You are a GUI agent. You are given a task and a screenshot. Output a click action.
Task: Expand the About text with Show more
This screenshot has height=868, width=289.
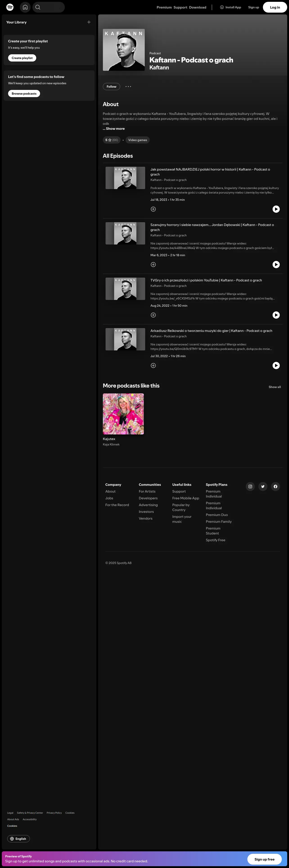[114, 129]
